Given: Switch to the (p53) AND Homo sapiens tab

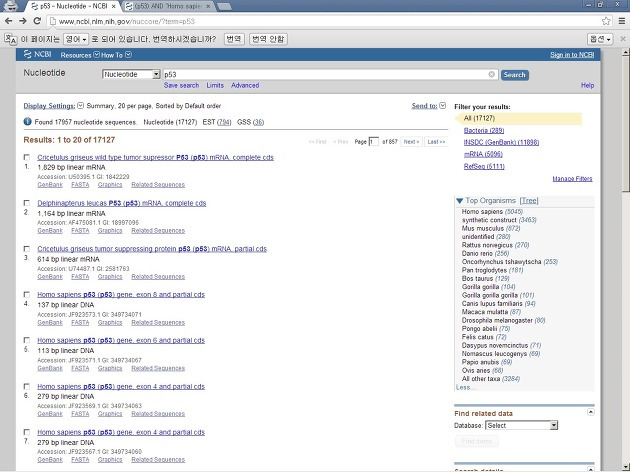Looking at the screenshot, I should click(168, 6).
